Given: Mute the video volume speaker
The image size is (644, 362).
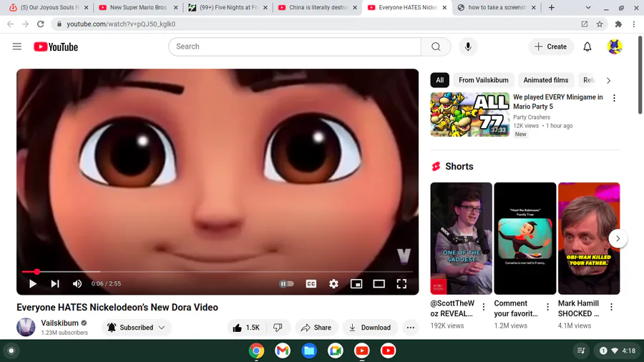Looking at the screenshot, I should [77, 283].
